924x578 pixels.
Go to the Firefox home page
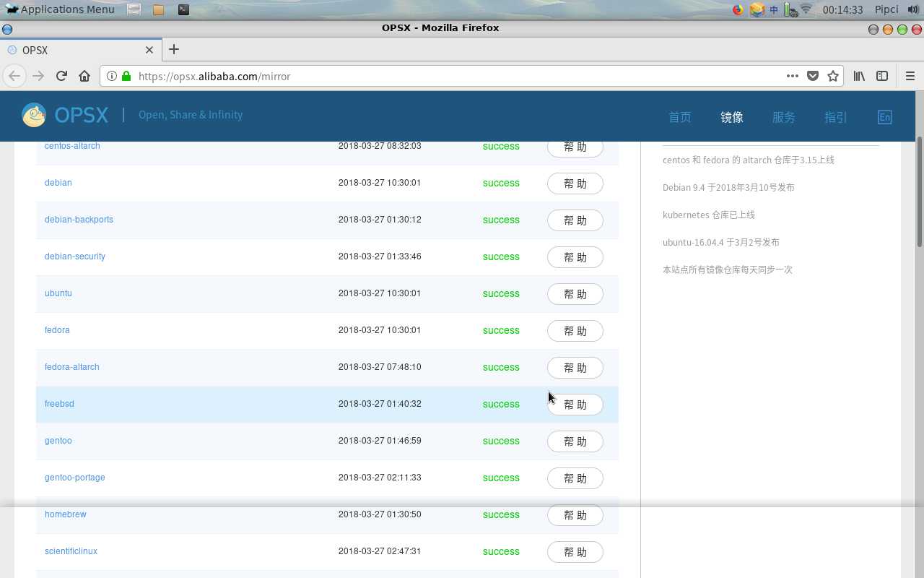[84, 76]
